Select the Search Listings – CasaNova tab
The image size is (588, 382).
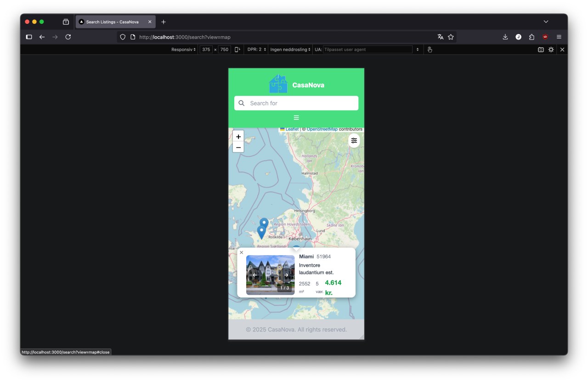(113, 22)
